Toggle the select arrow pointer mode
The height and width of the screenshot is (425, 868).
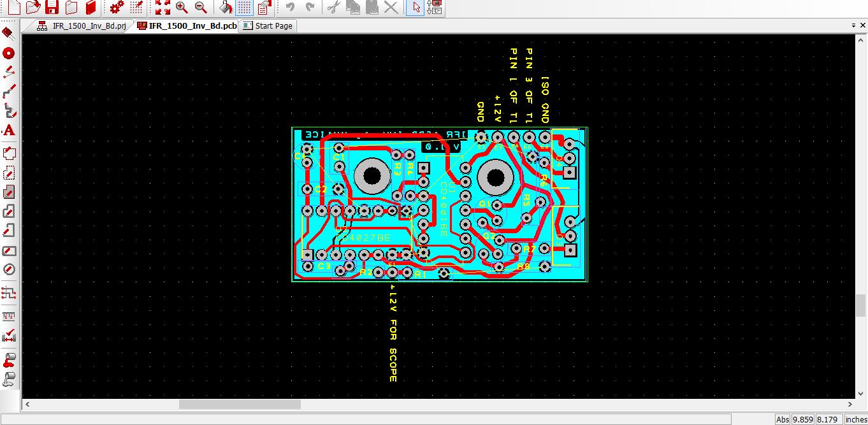click(415, 8)
